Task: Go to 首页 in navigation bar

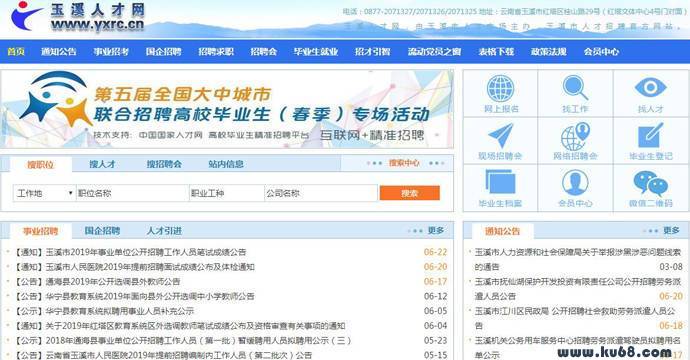Action: click(16, 51)
